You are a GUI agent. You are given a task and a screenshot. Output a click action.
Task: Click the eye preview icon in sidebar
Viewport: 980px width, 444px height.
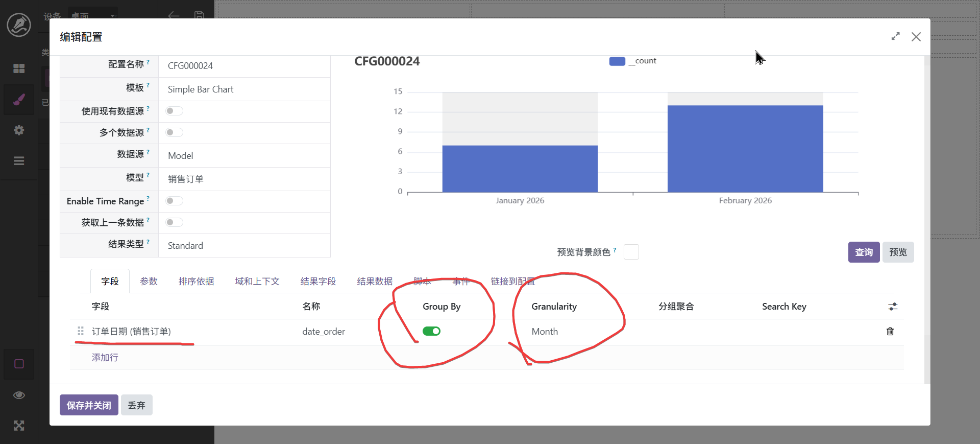[x=19, y=395]
